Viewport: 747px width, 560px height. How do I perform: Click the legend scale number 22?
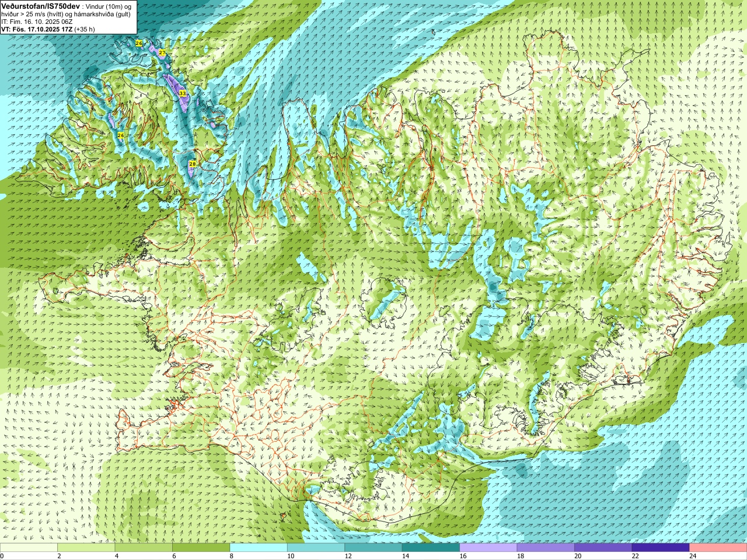tap(635, 556)
